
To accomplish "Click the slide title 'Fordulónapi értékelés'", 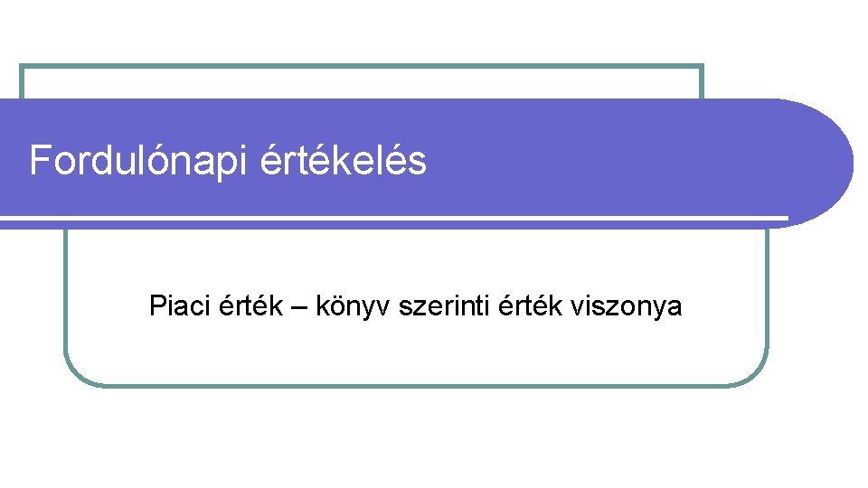I will point(228,161).
